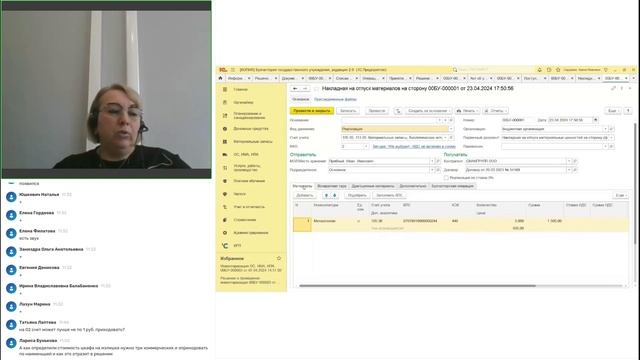This screenshot has height=360, width=640.
Task: Click the horizontal scrollbar under the table
Action: point(417,286)
